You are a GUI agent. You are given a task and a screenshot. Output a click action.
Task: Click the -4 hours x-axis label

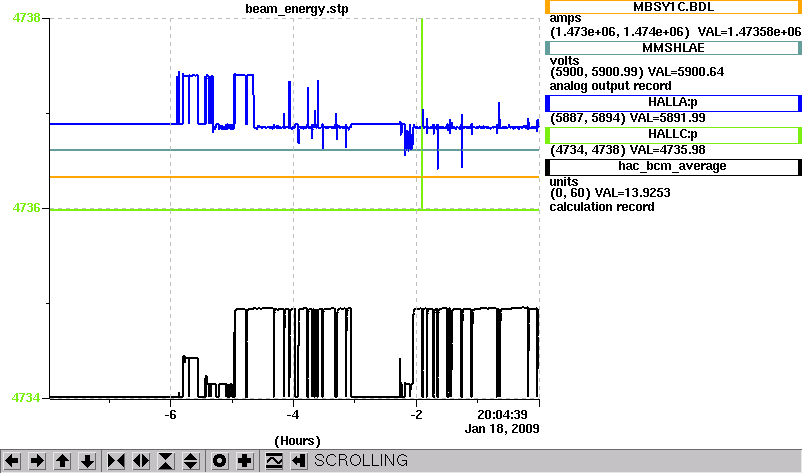pyautogui.click(x=293, y=415)
